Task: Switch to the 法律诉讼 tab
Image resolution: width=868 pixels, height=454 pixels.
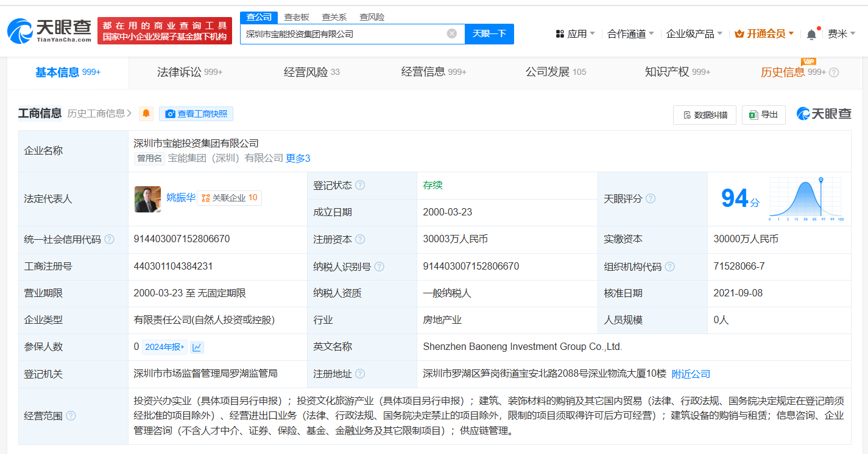Action: (x=189, y=72)
